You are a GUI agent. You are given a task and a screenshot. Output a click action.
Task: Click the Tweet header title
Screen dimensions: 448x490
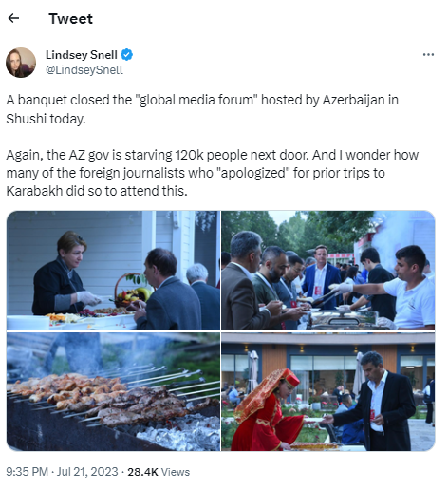click(x=70, y=19)
